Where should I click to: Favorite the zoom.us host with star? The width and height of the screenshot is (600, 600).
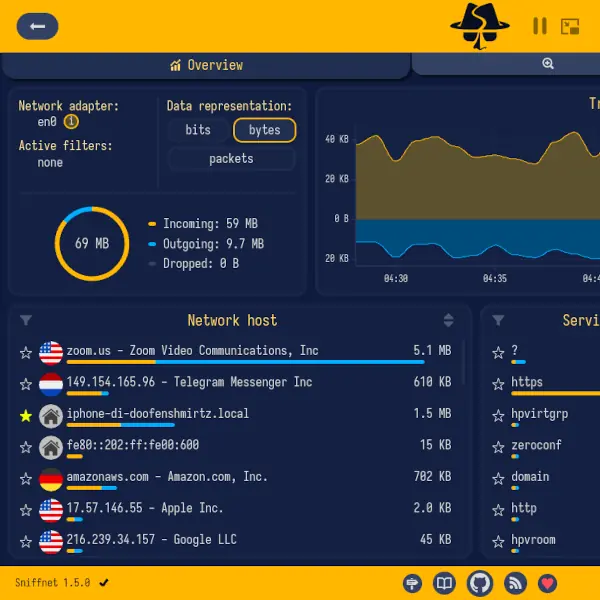coord(26,352)
